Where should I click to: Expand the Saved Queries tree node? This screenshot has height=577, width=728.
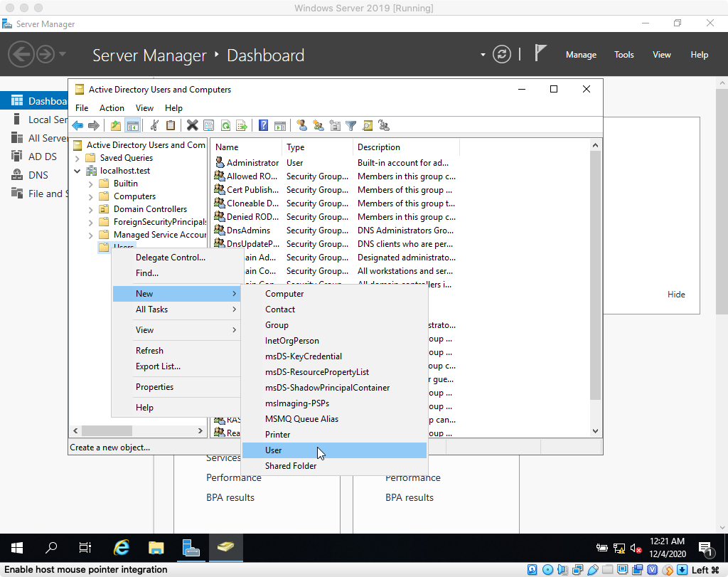(77, 159)
